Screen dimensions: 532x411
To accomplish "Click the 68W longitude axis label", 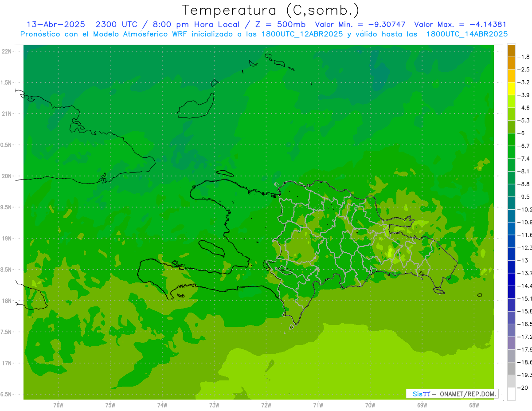I will [474, 405].
